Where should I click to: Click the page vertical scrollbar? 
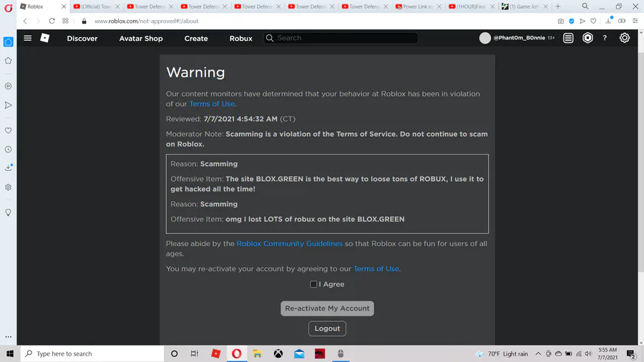(640, 162)
